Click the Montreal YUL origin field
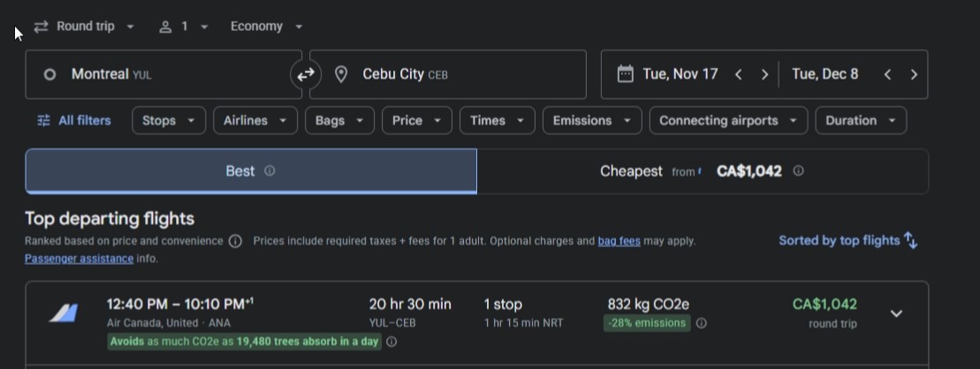This screenshot has width=980, height=369. coord(163,74)
